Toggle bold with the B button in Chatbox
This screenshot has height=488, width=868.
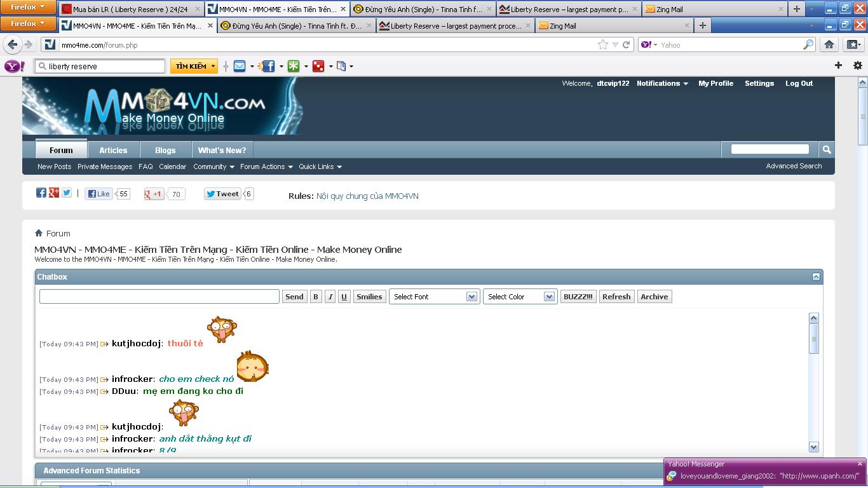(x=316, y=297)
